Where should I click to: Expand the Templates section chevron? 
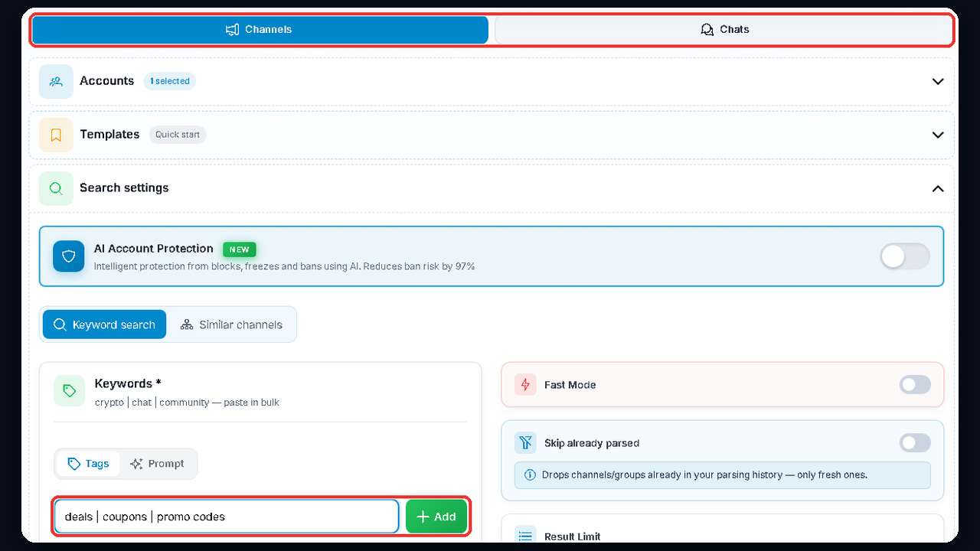(x=938, y=135)
